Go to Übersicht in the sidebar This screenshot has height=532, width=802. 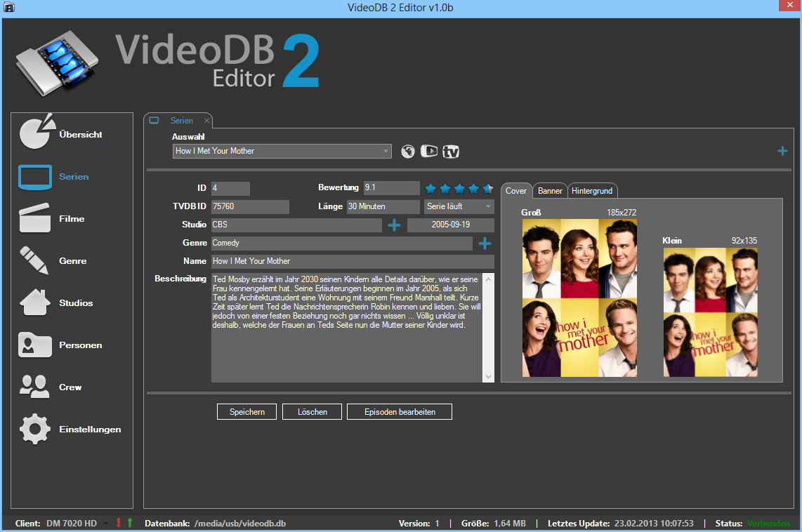80,135
